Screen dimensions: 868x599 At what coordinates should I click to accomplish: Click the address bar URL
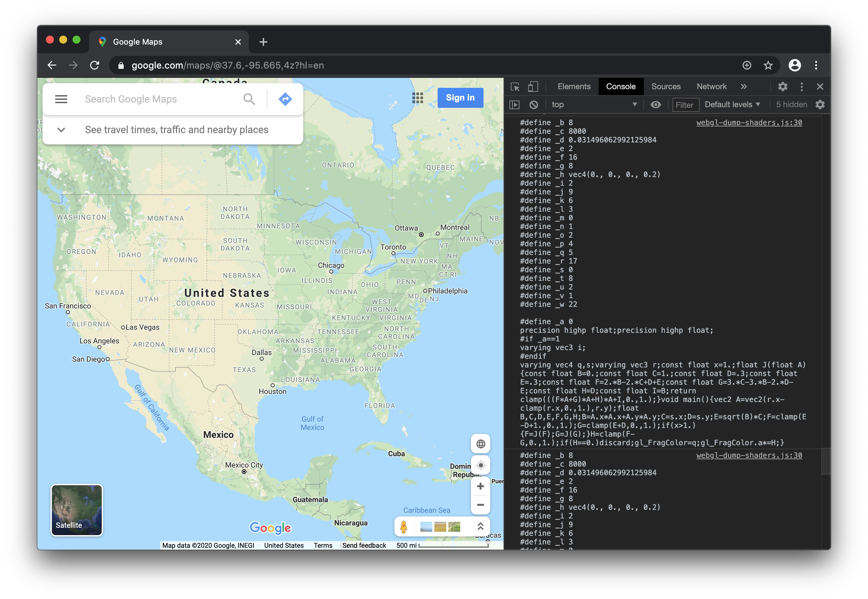228,65
